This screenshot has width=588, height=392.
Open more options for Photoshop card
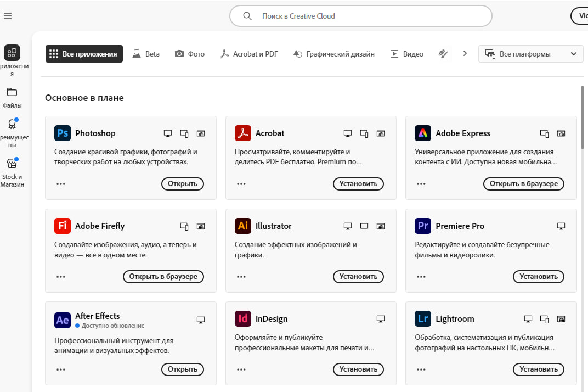(61, 184)
